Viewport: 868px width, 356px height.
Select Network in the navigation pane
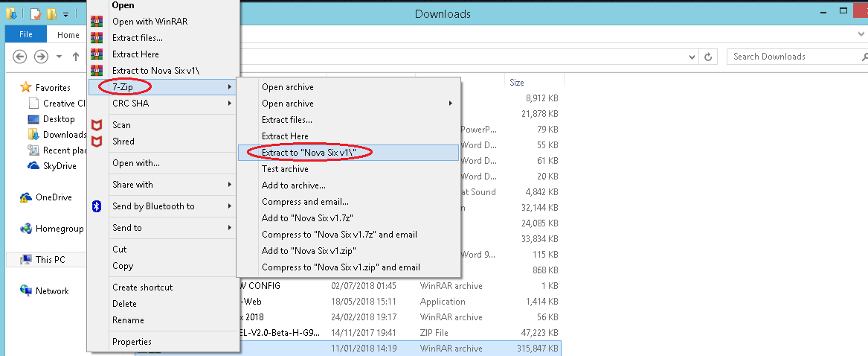(x=51, y=291)
